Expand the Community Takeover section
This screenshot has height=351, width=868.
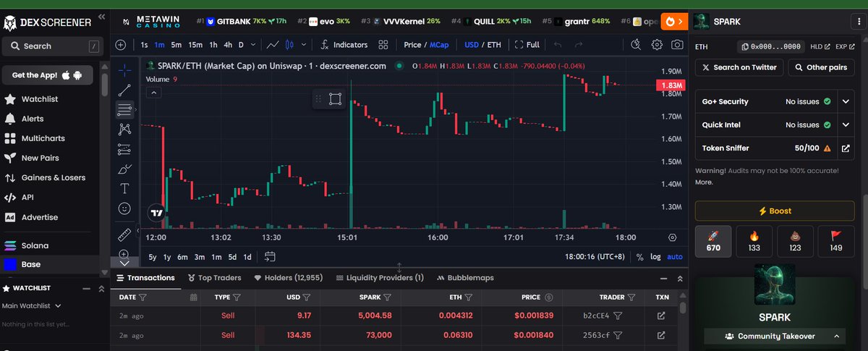pyautogui.click(x=775, y=337)
